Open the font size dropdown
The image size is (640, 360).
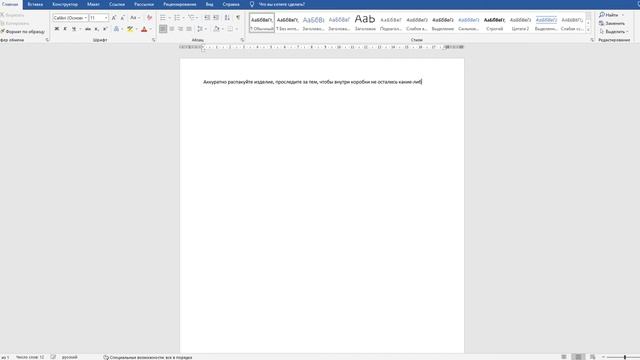click(106, 18)
